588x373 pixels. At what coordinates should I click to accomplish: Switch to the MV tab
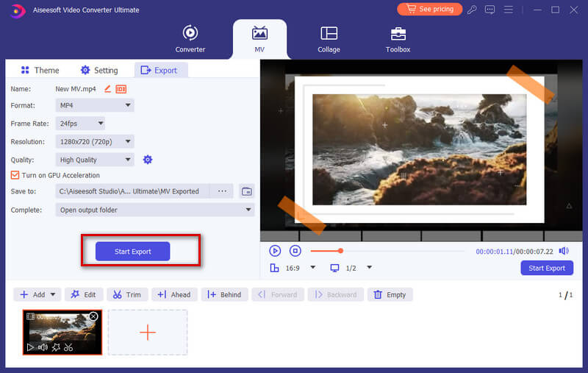click(x=259, y=39)
